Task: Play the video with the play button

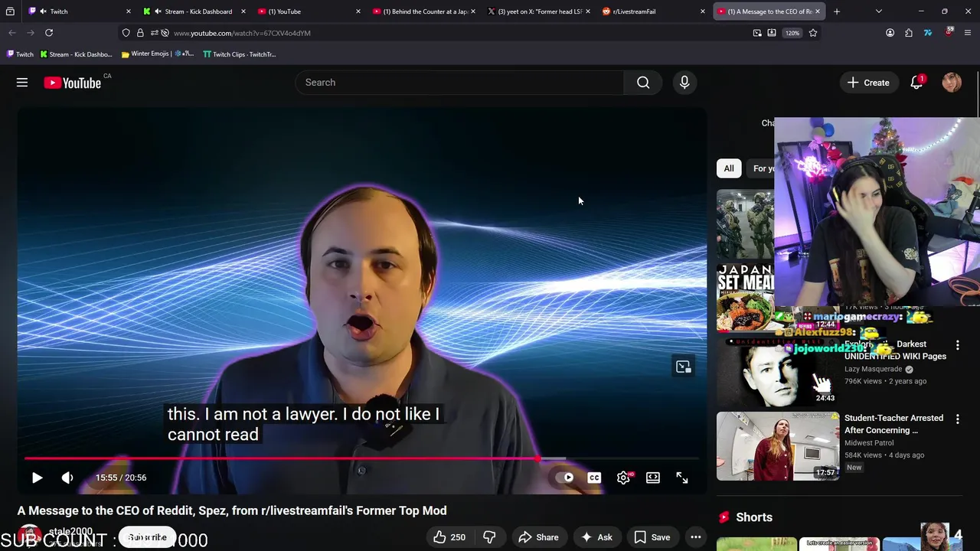Action: [x=37, y=478]
